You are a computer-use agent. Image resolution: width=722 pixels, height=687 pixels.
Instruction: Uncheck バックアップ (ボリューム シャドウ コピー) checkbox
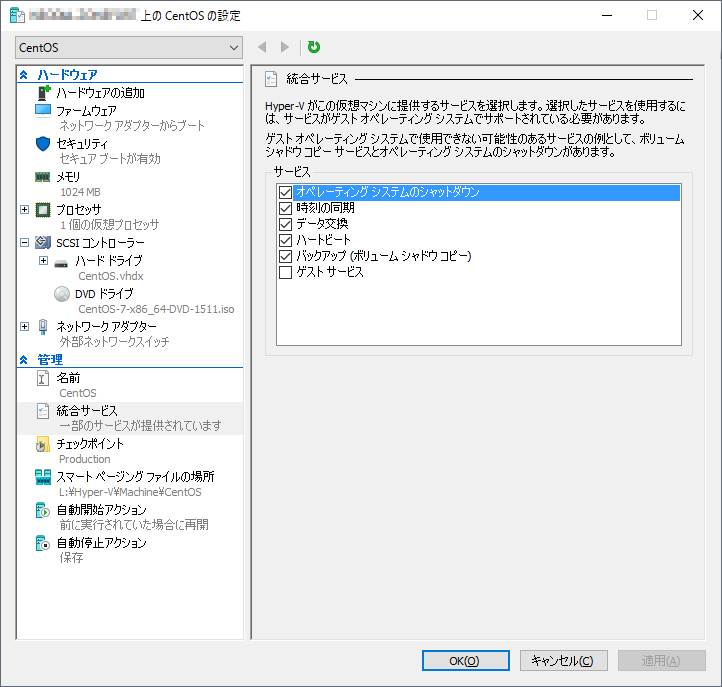(285, 256)
